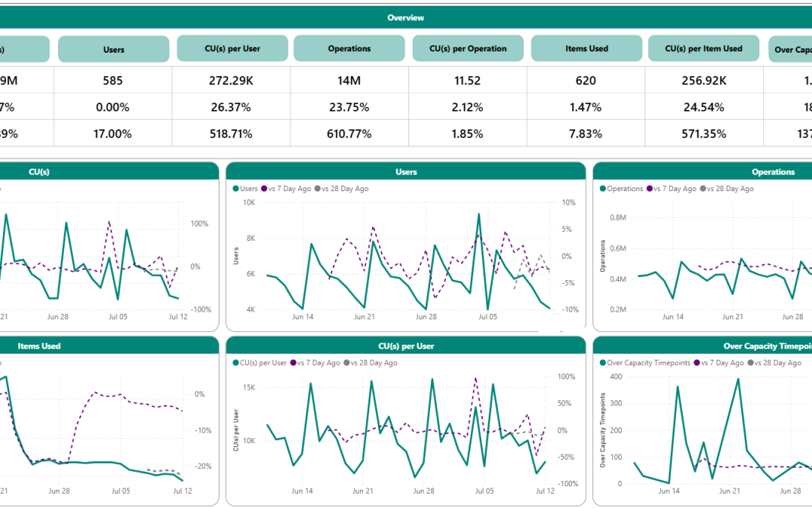Image resolution: width=812 pixels, height=508 pixels.
Task: Click the 26.37% cell
Action: 231,108
